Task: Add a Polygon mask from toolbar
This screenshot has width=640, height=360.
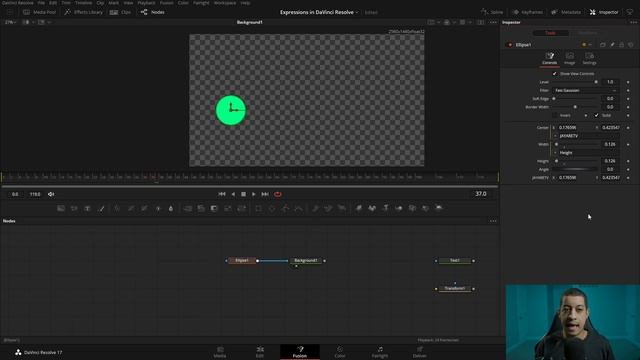Action: click(x=285, y=209)
